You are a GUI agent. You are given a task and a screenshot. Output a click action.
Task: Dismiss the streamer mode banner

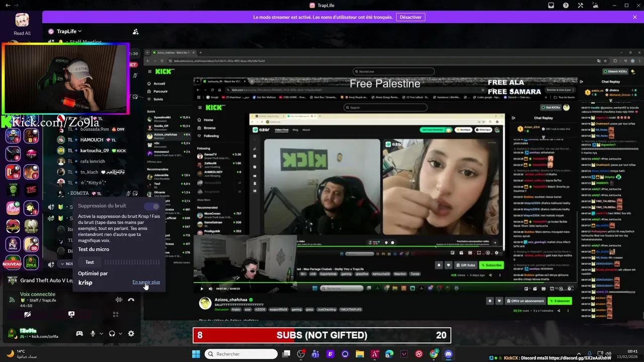tap(635, 17)
